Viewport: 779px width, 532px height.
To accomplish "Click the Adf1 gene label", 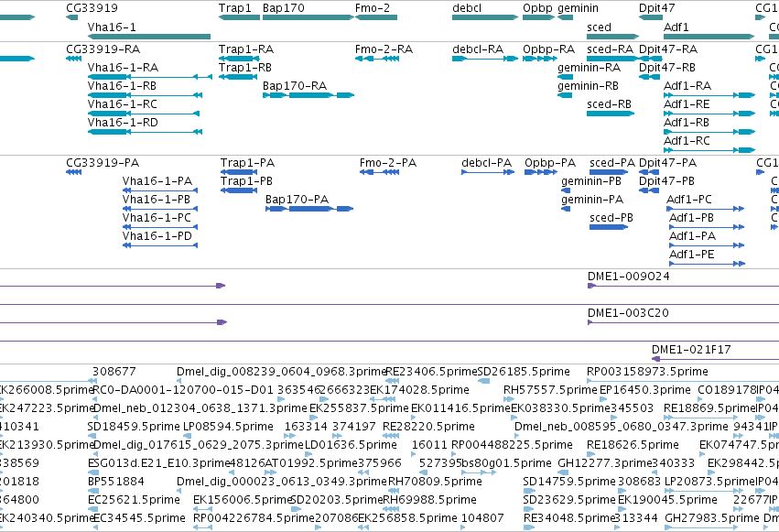I will (676, 27).
